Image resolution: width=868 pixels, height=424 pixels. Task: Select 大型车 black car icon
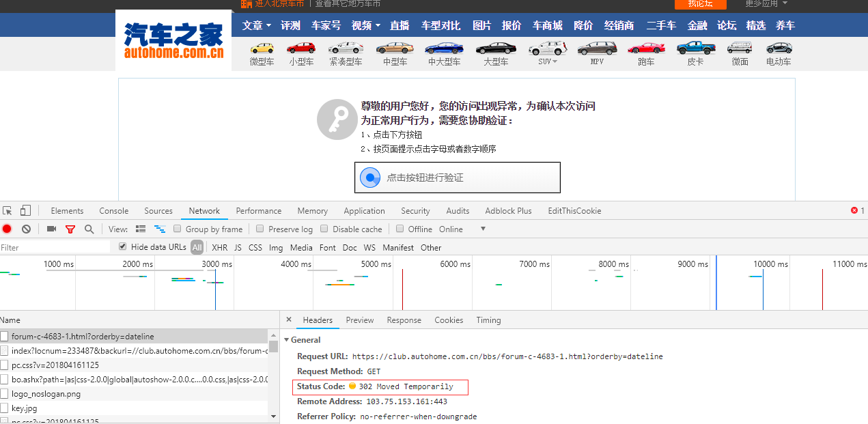tap(496, 48)
